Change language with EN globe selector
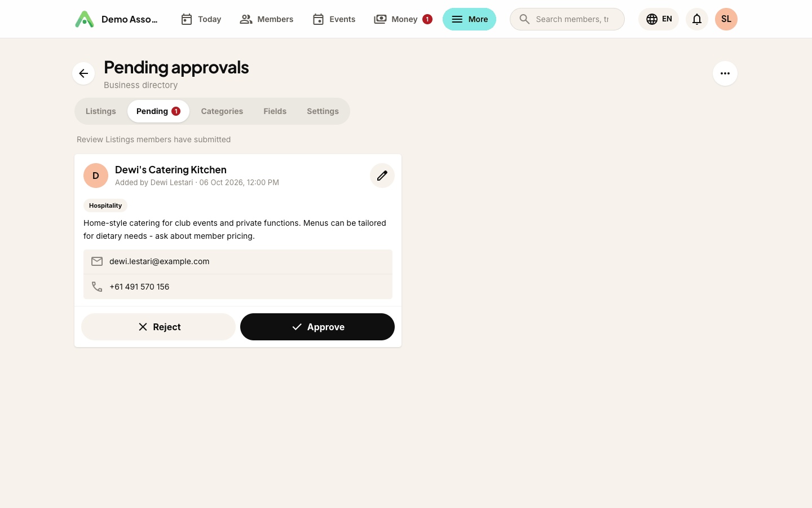This screenshot has height=508, width=812. point(659,19)
